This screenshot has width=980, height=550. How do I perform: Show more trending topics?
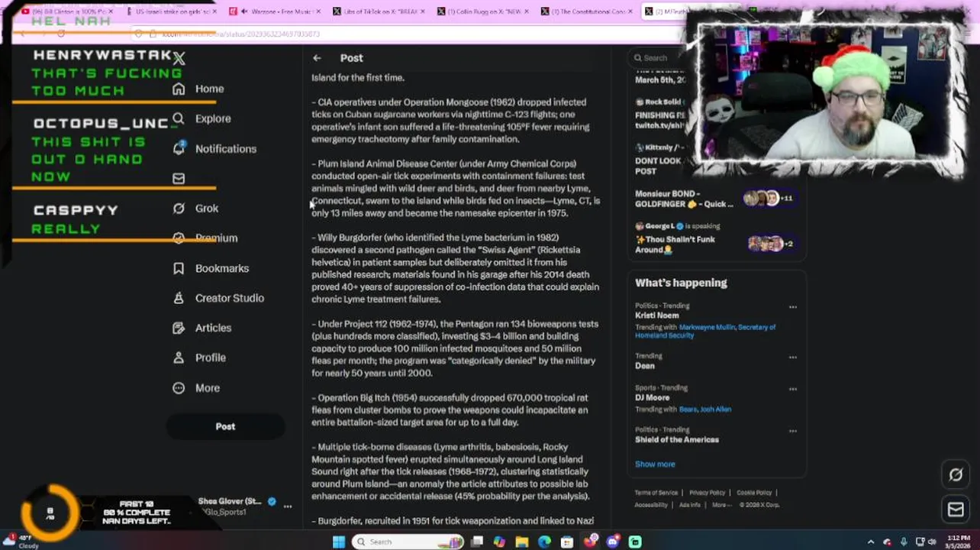(655, 464)
